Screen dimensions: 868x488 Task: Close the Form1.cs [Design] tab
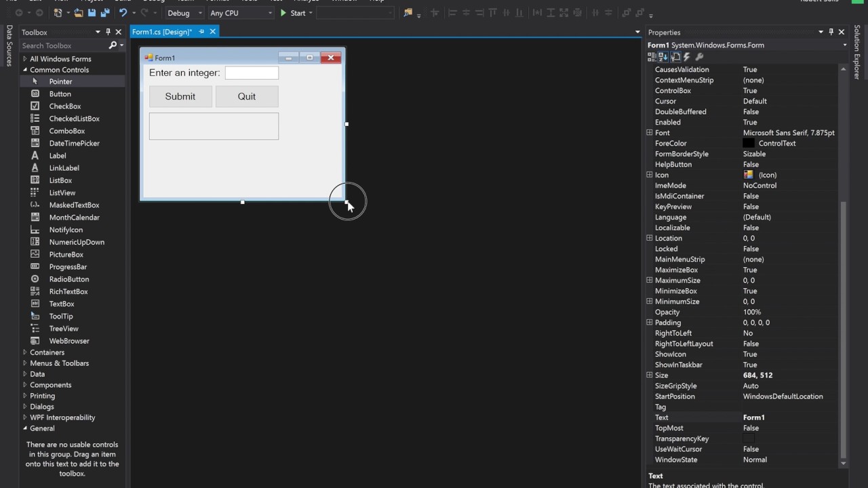pyautogui.click(x=212, y=32)
